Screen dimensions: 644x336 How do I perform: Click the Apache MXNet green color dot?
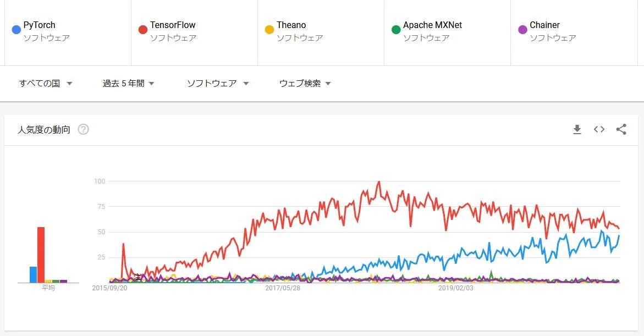[x=395, y=29]
